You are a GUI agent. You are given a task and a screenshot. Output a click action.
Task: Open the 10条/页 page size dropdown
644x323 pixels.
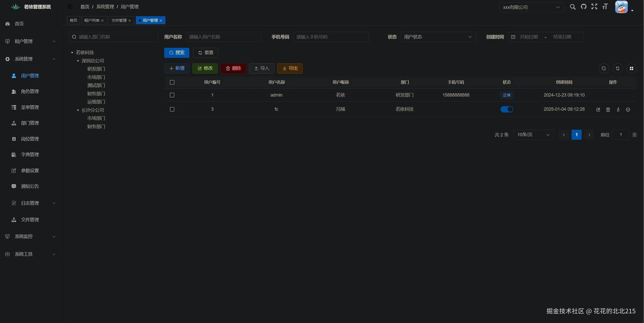point(533,135)
